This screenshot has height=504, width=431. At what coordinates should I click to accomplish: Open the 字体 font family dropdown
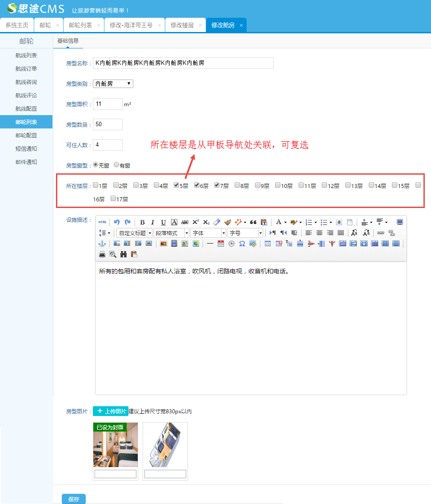tap(208, 233)
